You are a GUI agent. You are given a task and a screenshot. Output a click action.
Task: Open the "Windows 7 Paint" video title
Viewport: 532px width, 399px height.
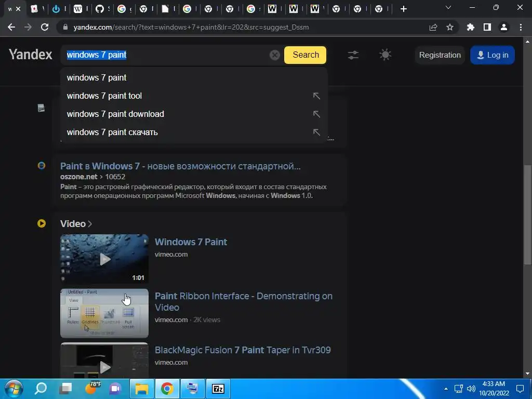[191, 242]
